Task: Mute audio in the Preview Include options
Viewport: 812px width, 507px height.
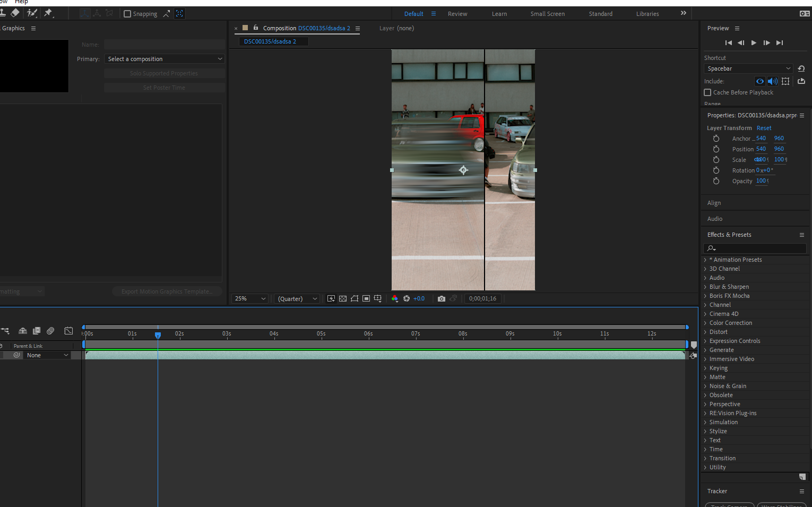Action: coord(773,81)
